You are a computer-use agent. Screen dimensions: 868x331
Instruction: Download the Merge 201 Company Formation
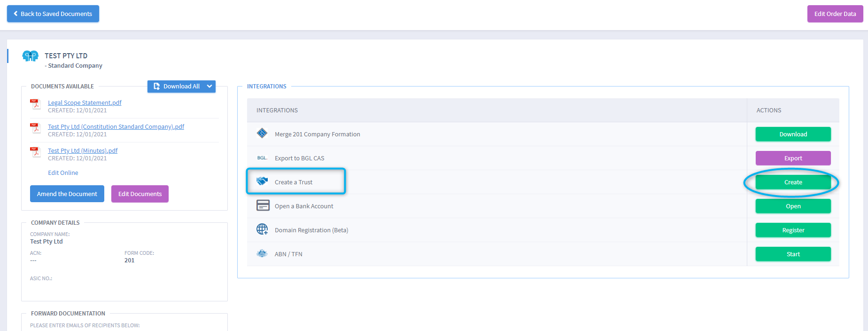tap(793, 134)
